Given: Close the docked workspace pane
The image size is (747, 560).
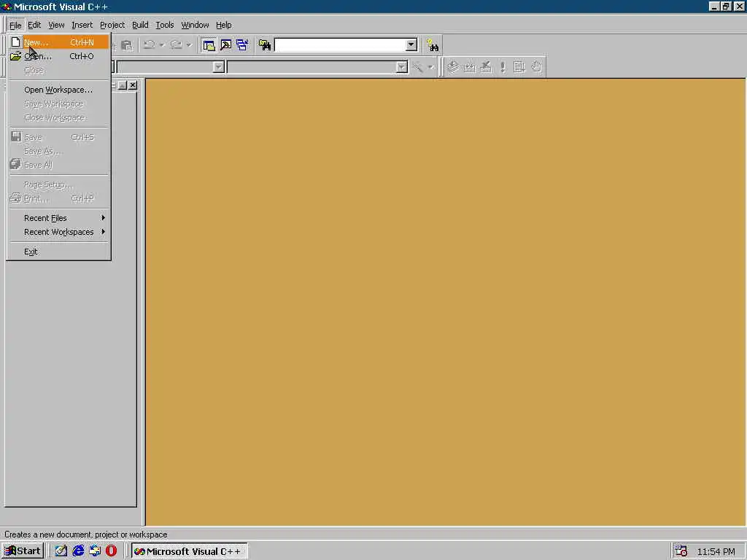Looking at the screenshot, I should pyautogui.click(x=133, y=85).
